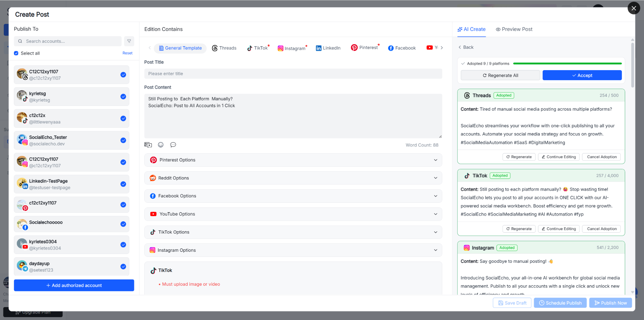
Task: Click the kyrietsg account avatar
Action: [22, 96]
